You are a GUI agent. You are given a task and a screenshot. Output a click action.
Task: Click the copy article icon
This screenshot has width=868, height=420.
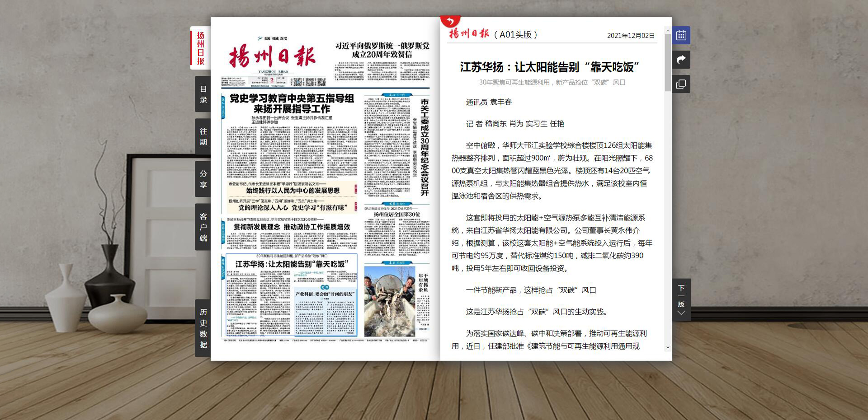point(681,84)
